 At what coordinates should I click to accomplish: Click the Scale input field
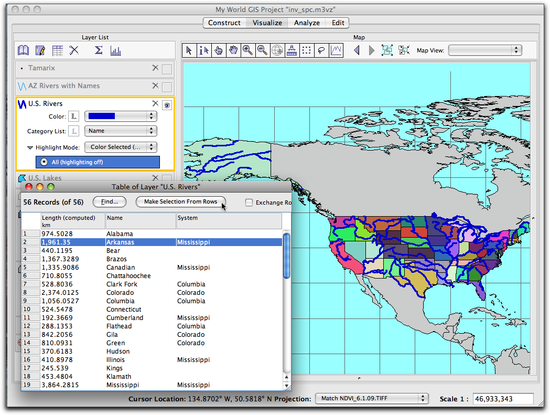click(x=503, y=399)
